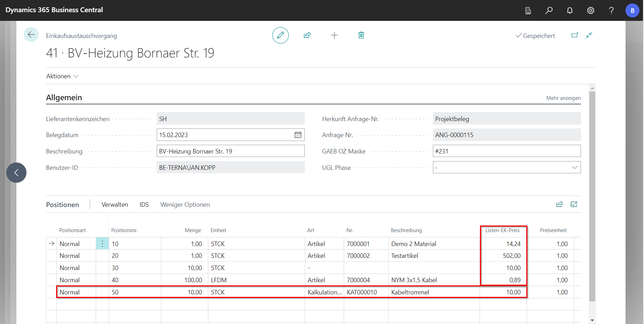This screenshot has height=324, width=644.
Task: Click the share icon in header
Action: (307, 35)
